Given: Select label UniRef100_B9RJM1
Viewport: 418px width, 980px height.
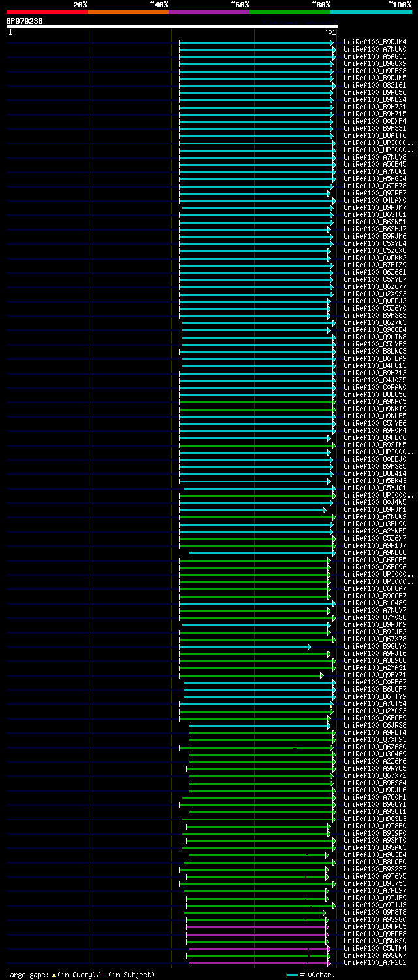Looking at the screenshot, I should [376, 510].
